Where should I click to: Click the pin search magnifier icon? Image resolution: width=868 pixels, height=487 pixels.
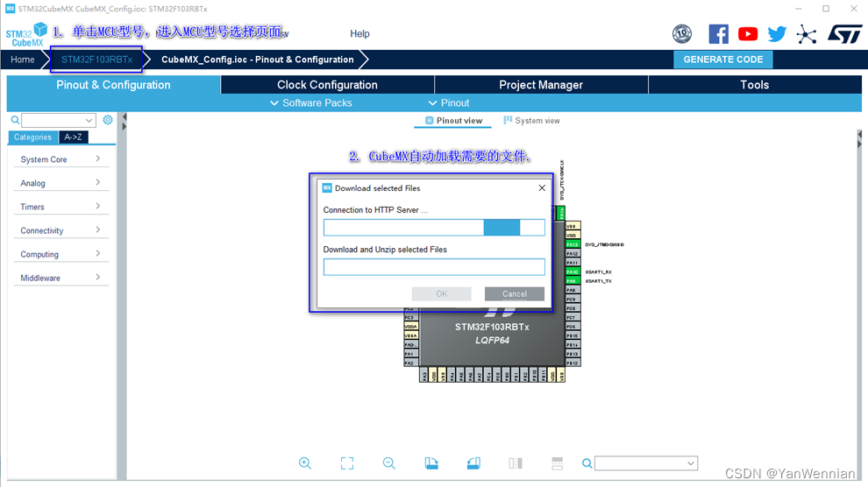tap(587, 463)
